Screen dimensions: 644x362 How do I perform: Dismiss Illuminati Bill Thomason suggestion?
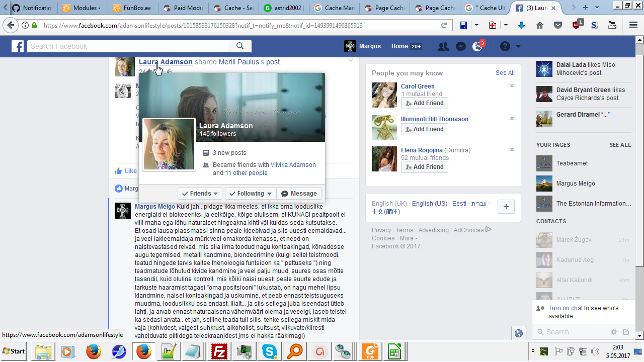[512, 119]
